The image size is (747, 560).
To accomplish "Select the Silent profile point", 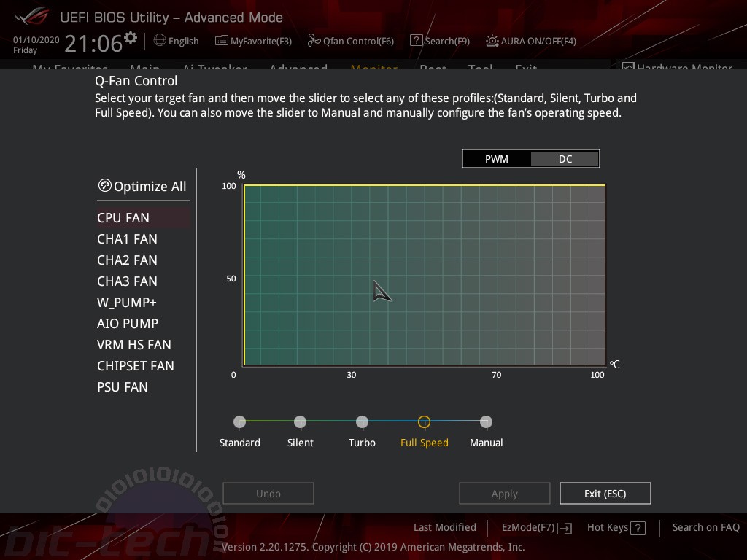I will point(300,421).
